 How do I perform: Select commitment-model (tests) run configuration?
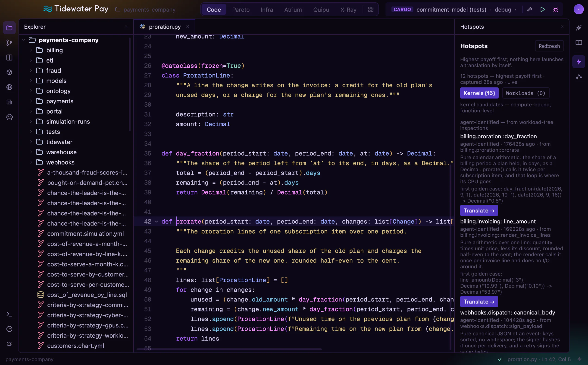point(451,10)
